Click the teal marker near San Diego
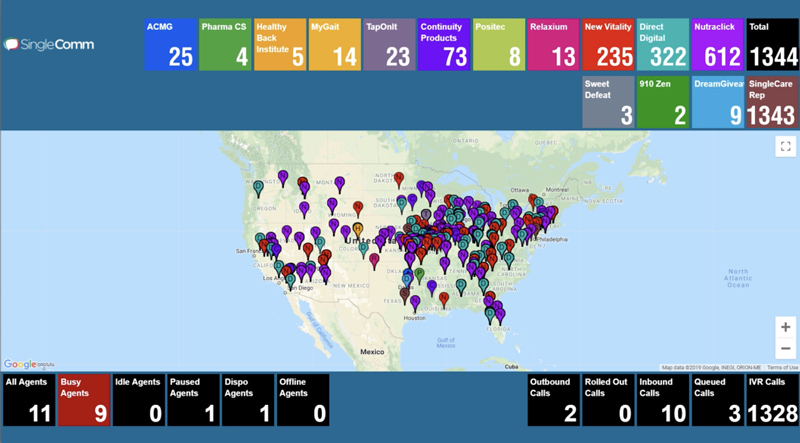 (x=290, y=281)
